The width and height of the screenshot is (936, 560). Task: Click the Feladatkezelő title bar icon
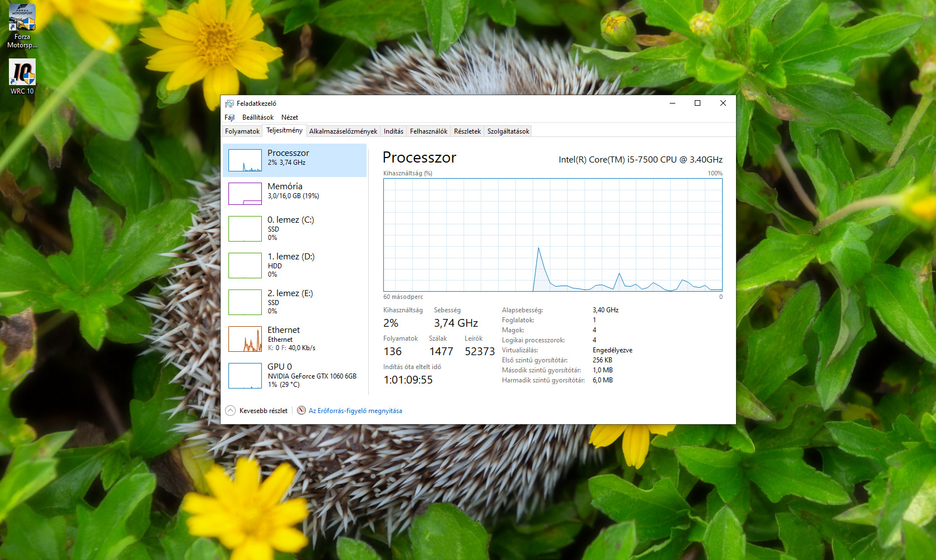[x=230, y=104]
